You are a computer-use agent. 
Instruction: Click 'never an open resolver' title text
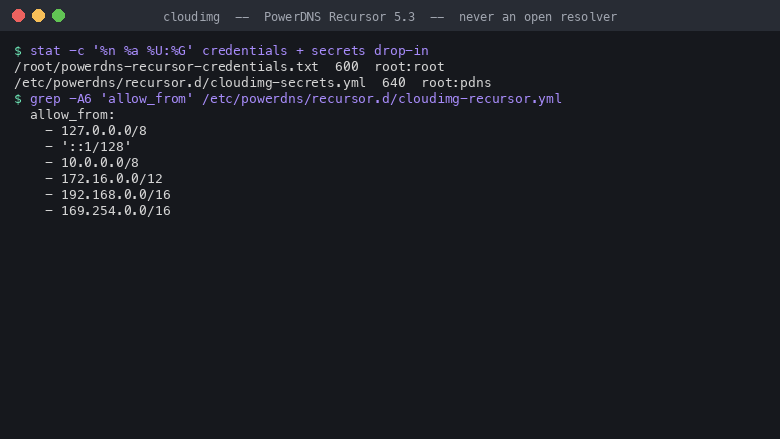(x=538, y=17)
